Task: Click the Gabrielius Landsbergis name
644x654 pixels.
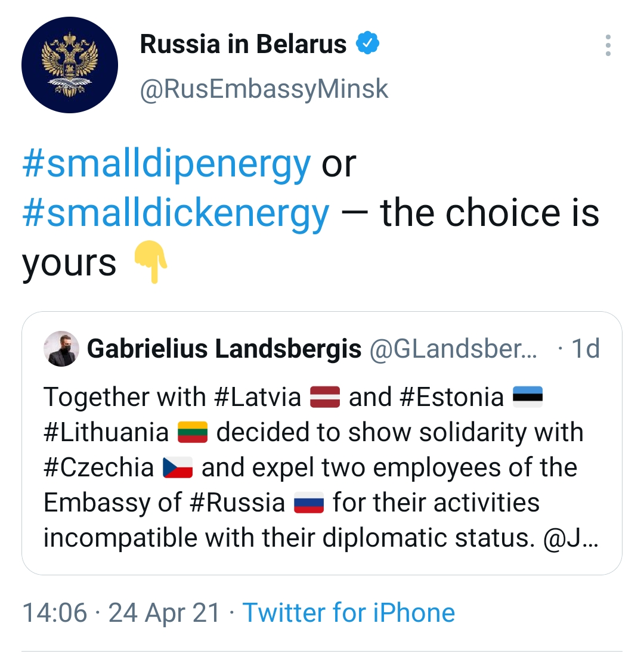Action: tap(224, 349)
